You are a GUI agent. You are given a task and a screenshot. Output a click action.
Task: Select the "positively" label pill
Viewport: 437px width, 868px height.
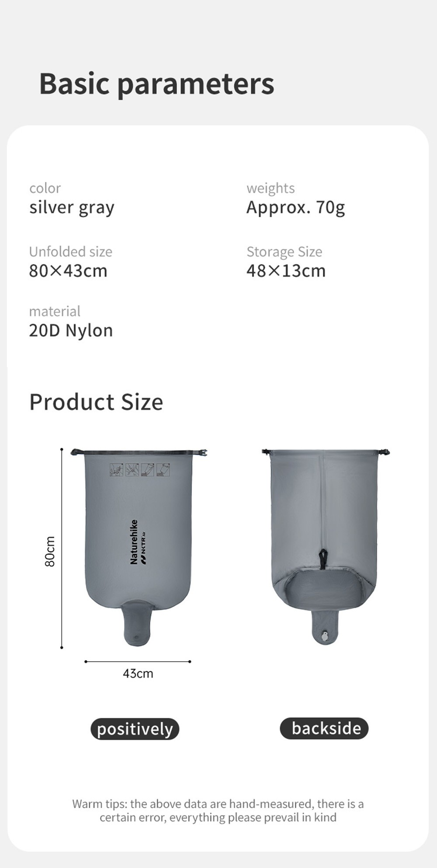(x=135, y=729)
